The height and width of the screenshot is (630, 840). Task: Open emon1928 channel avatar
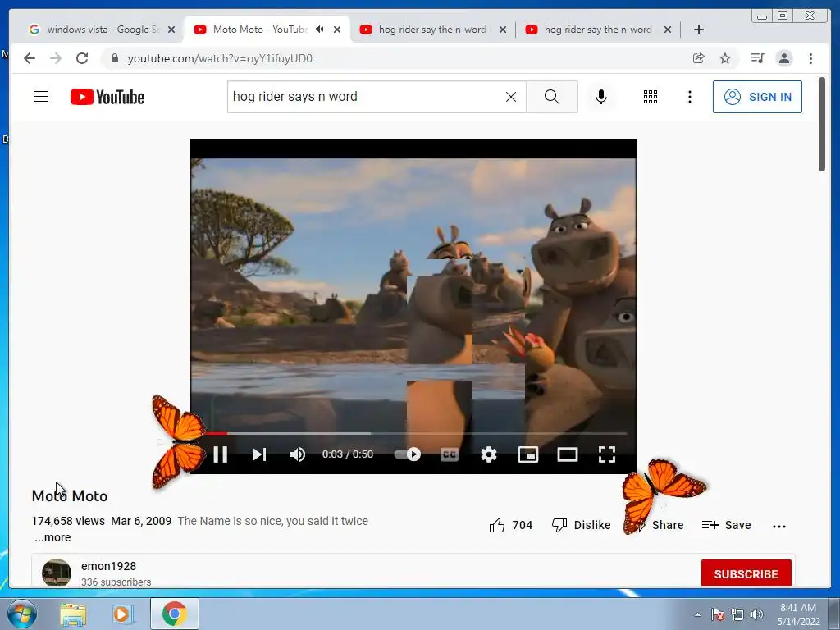pos(57,572)
